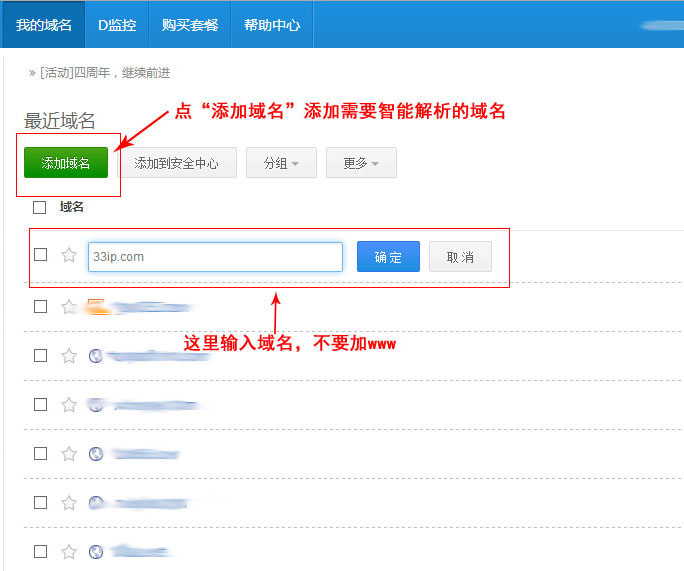Tick the checkbox of the last visible row
The width and height of the screenshot is (684, 571).
click(40, 551)
